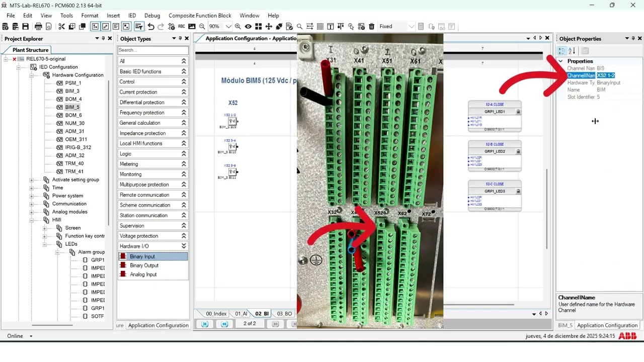Switch to the 01_AI sheet tab
The image size is (644, 362).
[241, 314]
